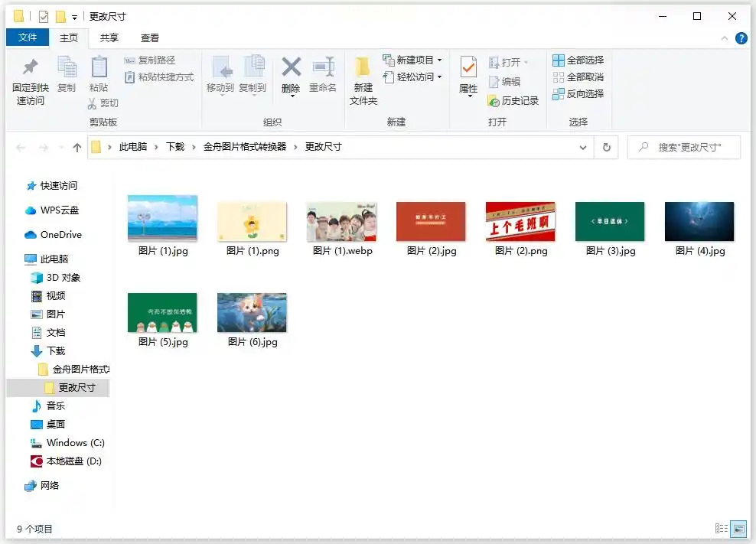
Task: Click 此电脑 in the address bar
Action: [133, 147]
